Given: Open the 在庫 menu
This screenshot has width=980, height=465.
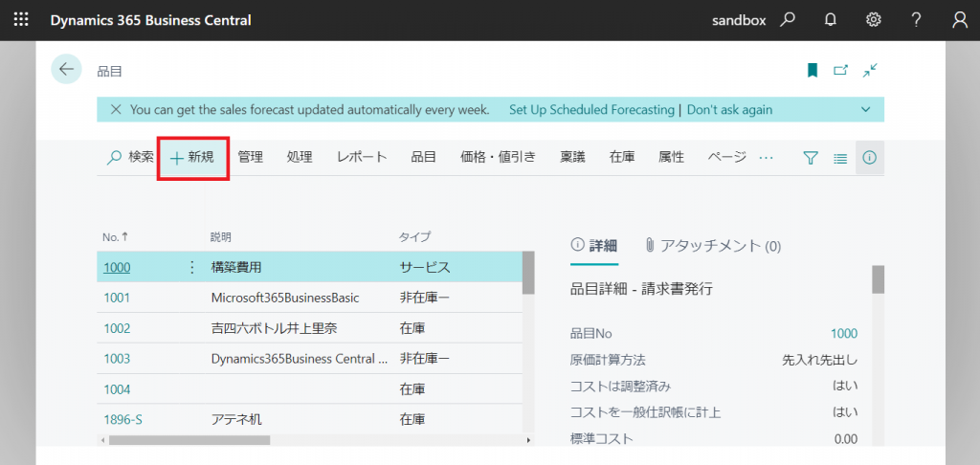Looking at the screenshot, I should point(622,158).
